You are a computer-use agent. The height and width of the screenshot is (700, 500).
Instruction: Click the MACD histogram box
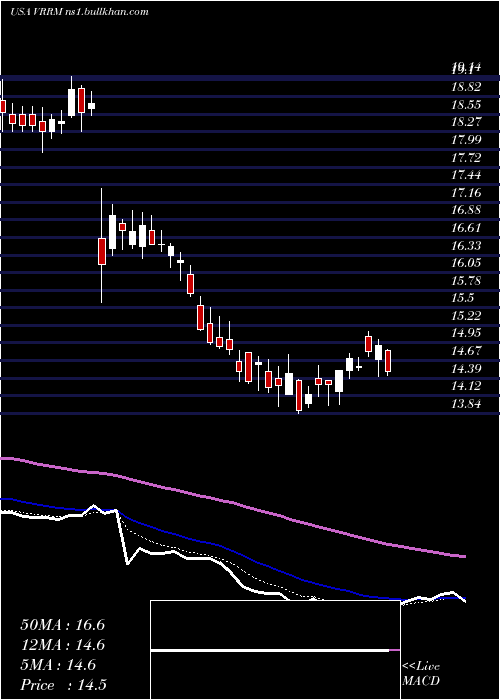275,650
